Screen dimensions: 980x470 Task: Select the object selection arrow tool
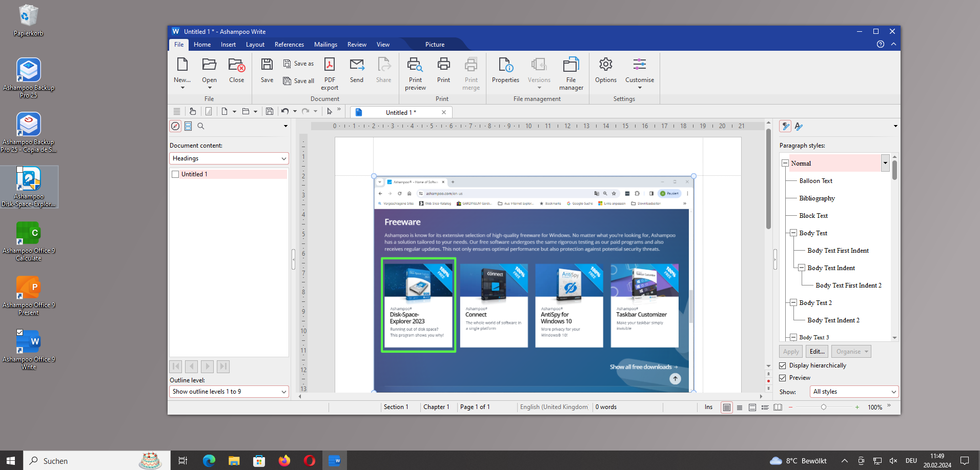(x=330, y=111)
